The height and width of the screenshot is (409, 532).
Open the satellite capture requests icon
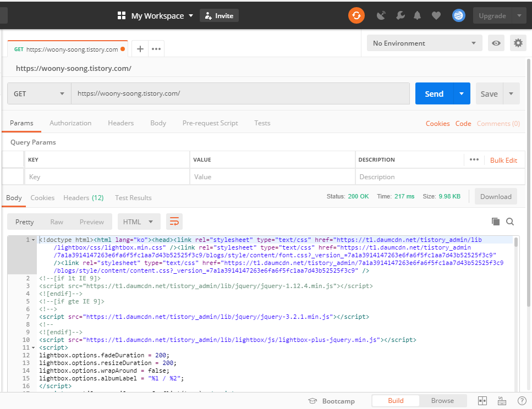(381, 15)
